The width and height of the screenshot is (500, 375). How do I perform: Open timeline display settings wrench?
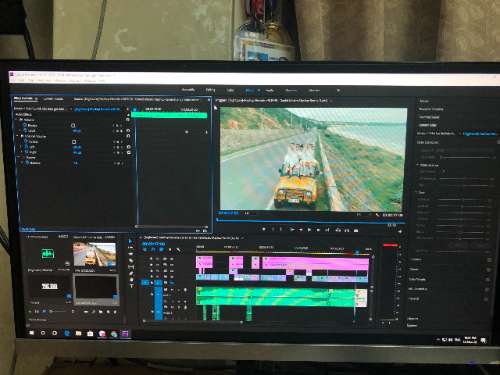point(178,250)
